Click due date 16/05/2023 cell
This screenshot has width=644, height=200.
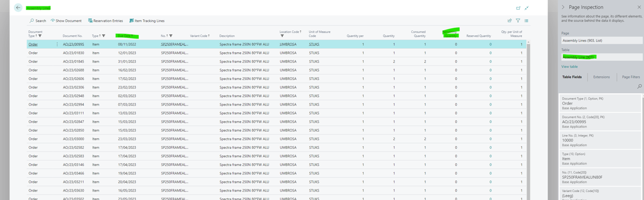[127, 190]
